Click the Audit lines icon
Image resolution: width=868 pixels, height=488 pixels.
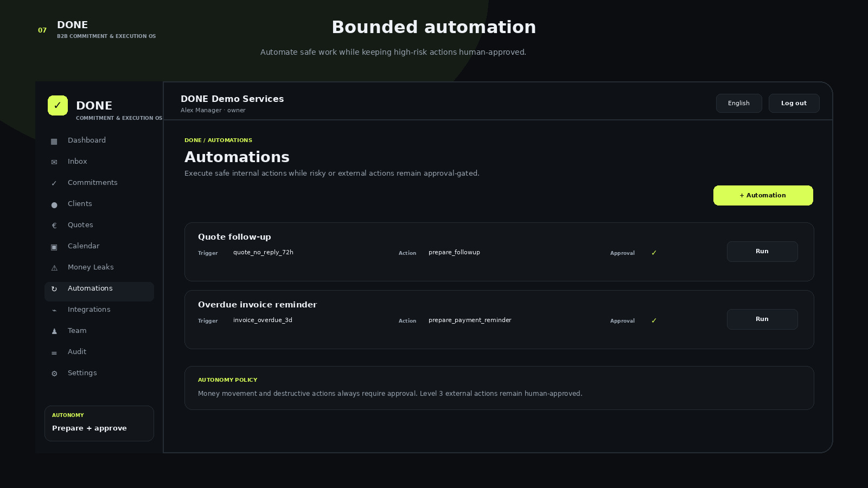[x=54, y=352]
